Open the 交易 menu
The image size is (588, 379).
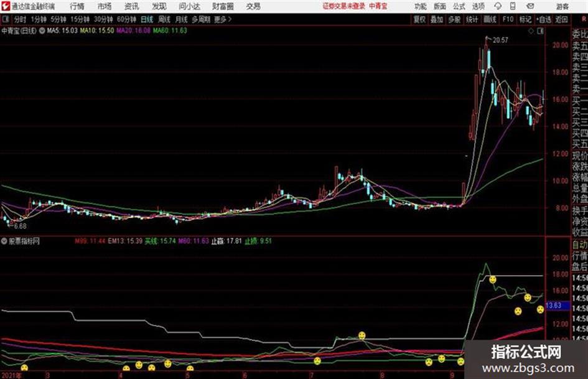[253, 6]
